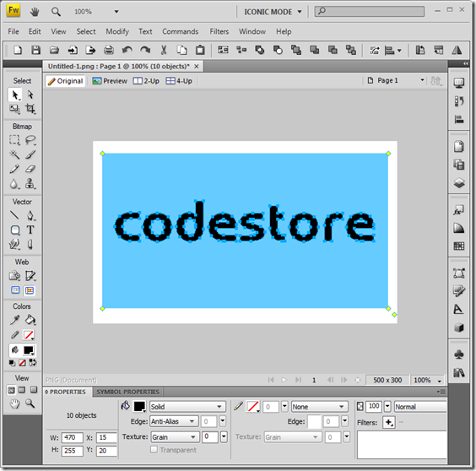Image resolution: width=476 pixels, height=471 pixels.
Task: Open the stroke category None dropdown
Action: [x=319, y=407]
